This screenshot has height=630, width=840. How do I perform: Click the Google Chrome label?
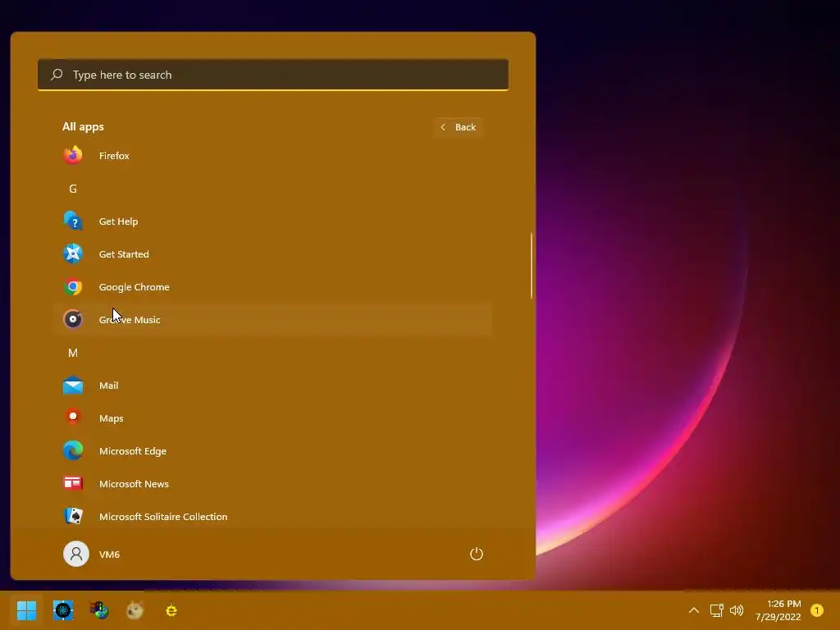[x=134, y=286]
